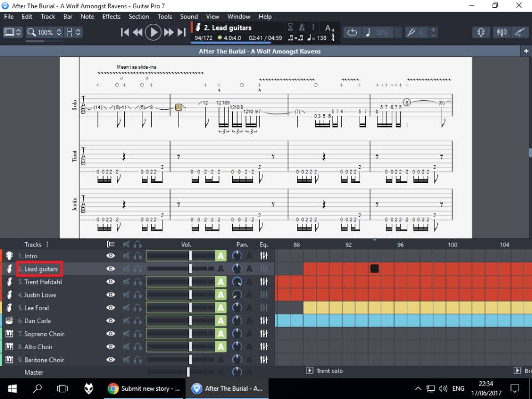Solo the Soprano Choir track with headphones
The image size is (532, 399).
137,334
